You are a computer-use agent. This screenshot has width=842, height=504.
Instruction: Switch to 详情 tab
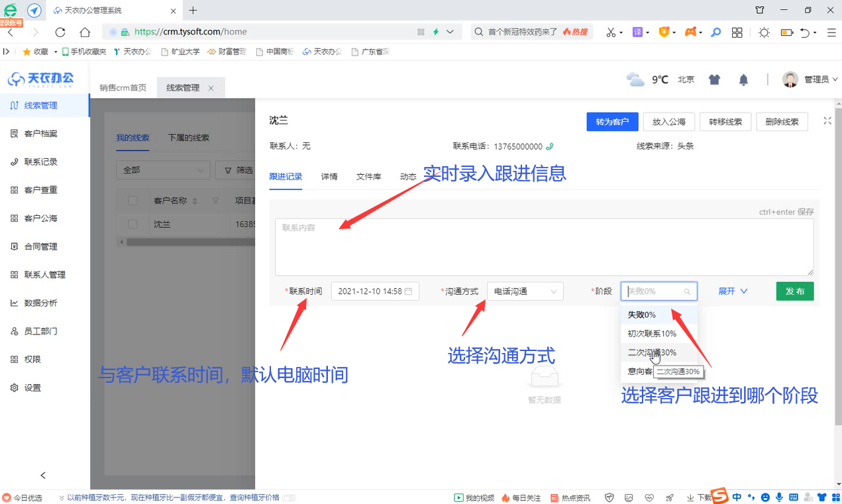[329, 177]
